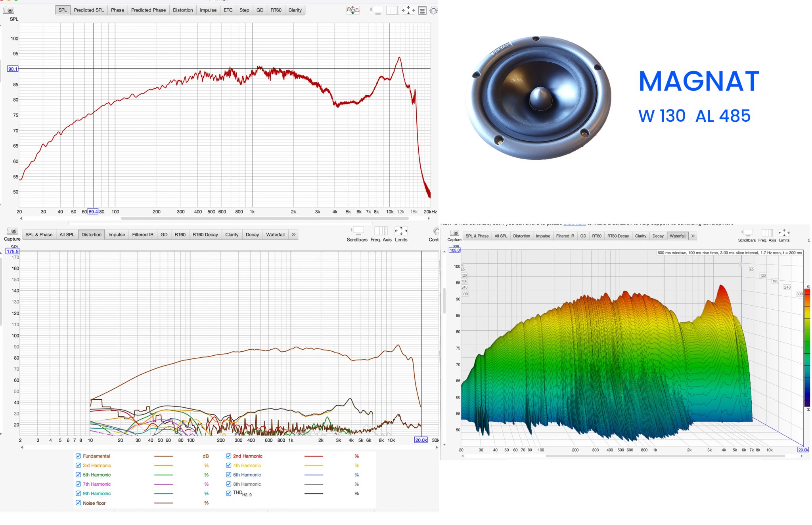
Task: Open graph limits icon in top overlays toolbar
Action: 408,10
